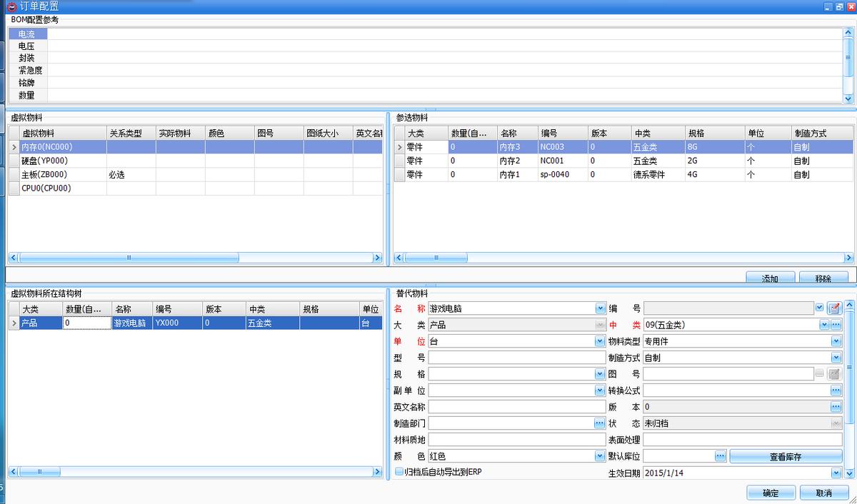857x504 pixels.
Task: Expand the 名称 dropdown showing 游戏电脑
Action: [600, 308]
